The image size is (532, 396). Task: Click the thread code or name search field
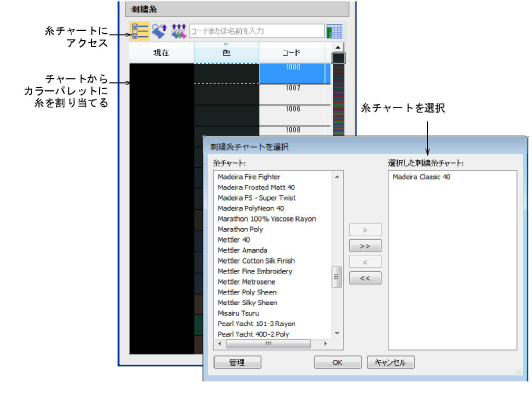tap(256, 31)
